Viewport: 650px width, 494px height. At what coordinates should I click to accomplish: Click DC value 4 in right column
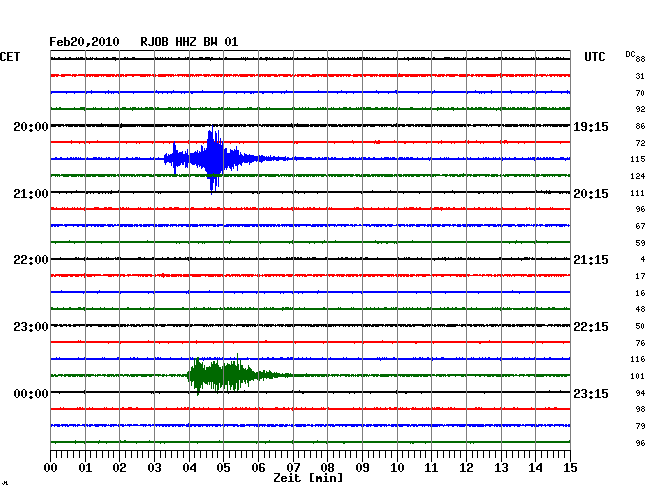[x=643, y=259]
